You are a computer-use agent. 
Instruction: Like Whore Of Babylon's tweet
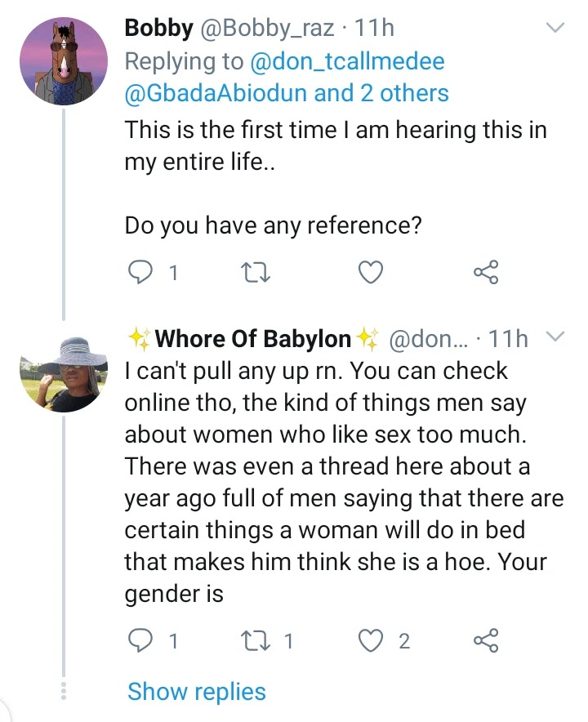click(372, 641)
